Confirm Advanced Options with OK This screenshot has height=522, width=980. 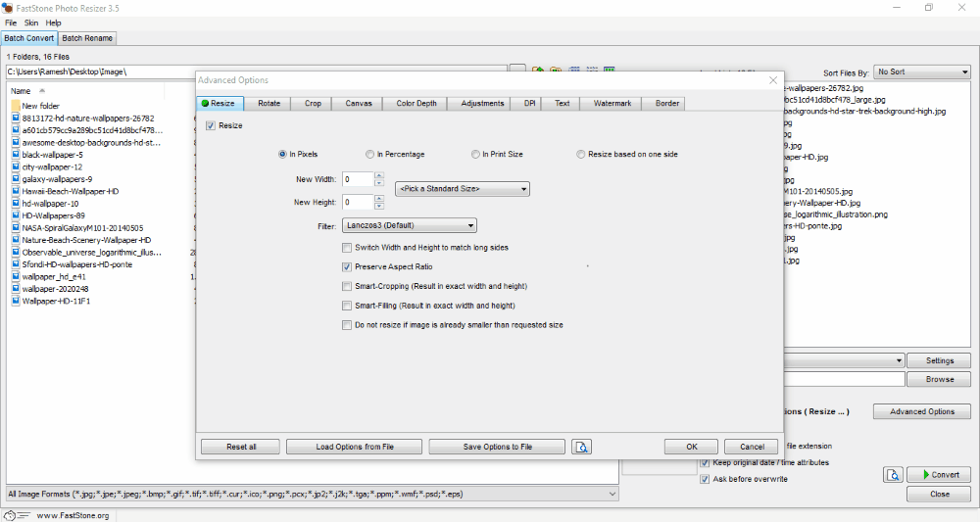pyautogui.click(x=691, y=447)
